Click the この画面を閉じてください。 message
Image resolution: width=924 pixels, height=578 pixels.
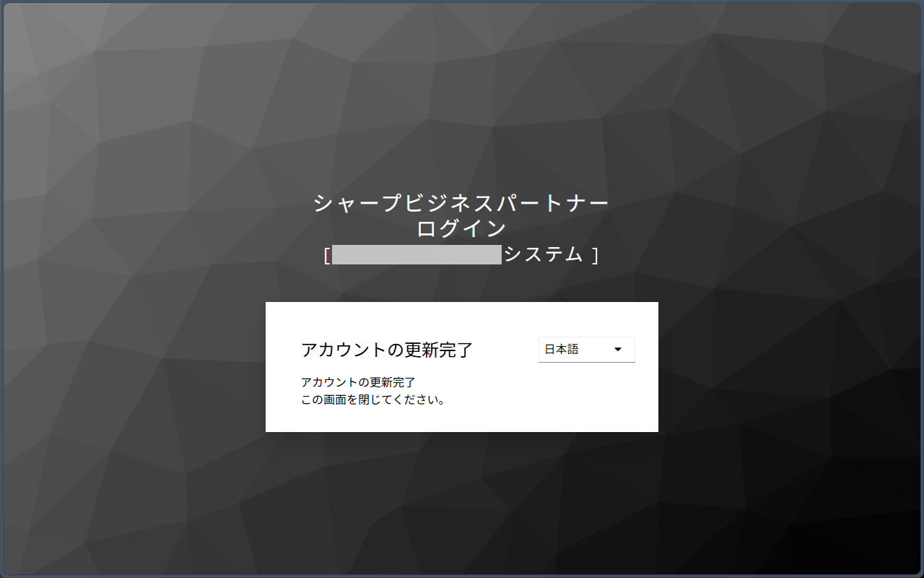(373, 400)
